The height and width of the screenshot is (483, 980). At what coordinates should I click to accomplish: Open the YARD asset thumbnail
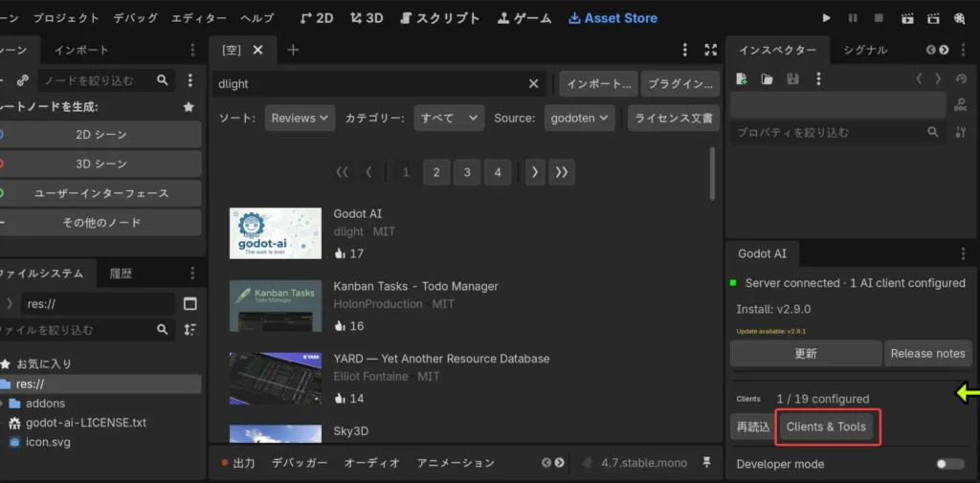coord(276,378)
